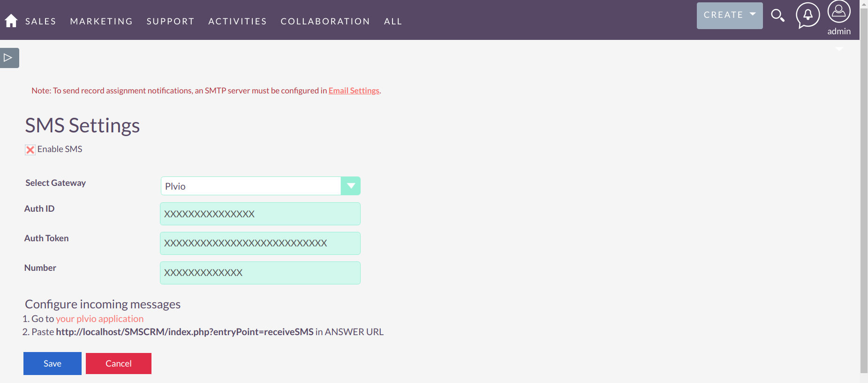
Task: Select the MARKETING menu item
Action: 101,21
